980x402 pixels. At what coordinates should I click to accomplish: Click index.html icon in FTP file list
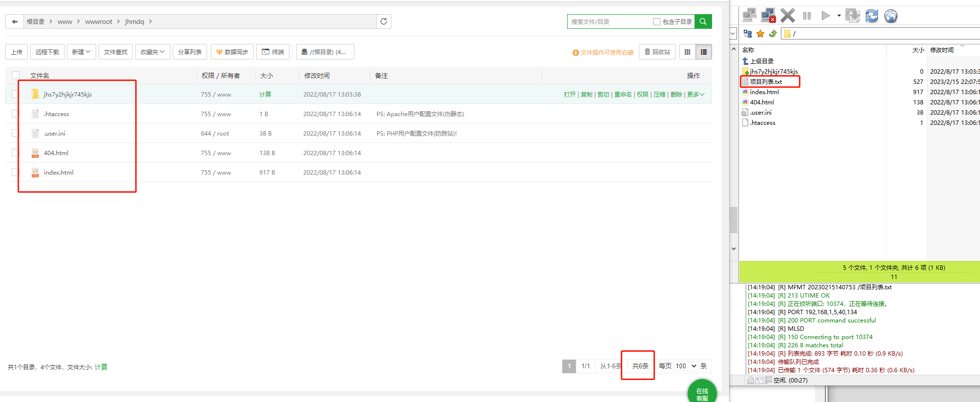(x=745, y=92)
